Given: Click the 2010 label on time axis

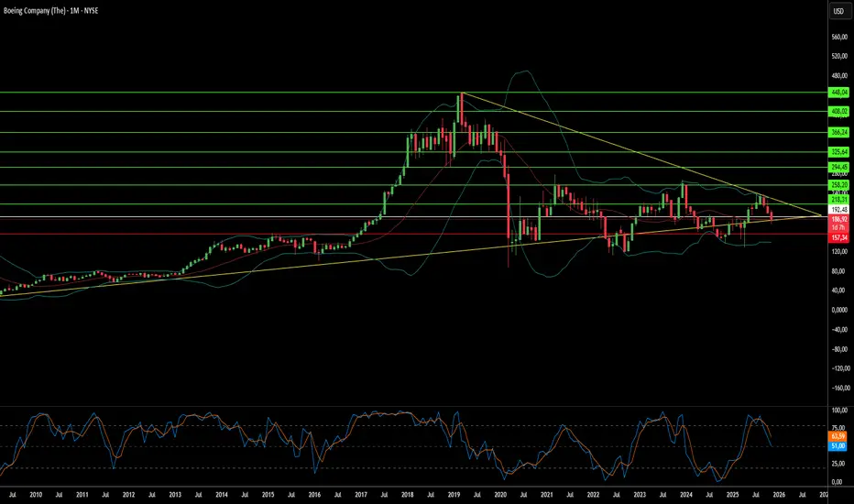Looking at the screenshot, I should pos(36,495).
